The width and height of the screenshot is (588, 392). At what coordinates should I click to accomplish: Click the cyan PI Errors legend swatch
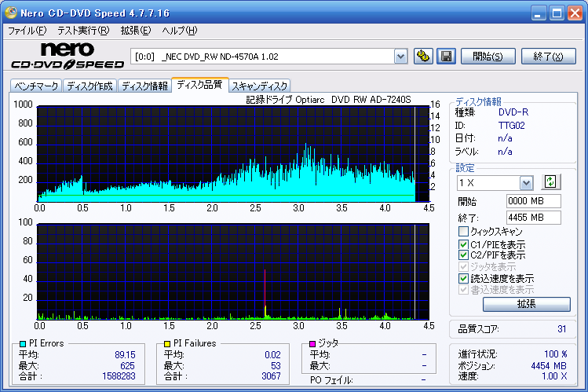coord(23,343)
